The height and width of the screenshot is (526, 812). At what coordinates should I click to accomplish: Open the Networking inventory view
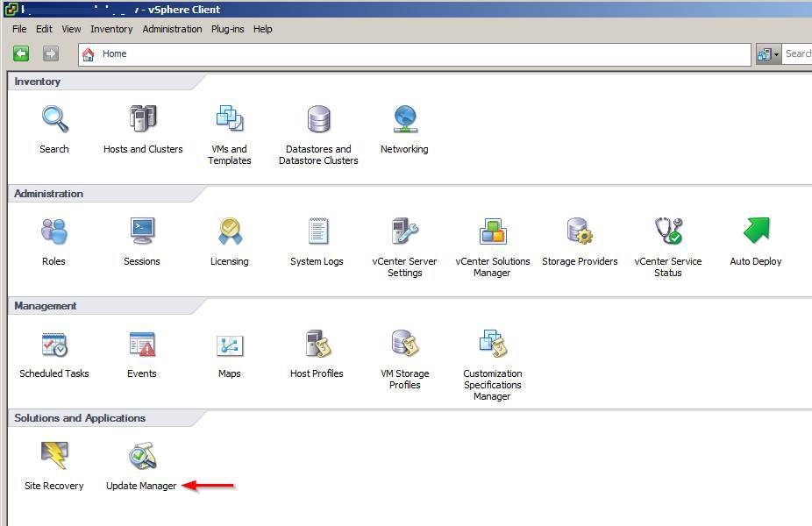point(405,119)
